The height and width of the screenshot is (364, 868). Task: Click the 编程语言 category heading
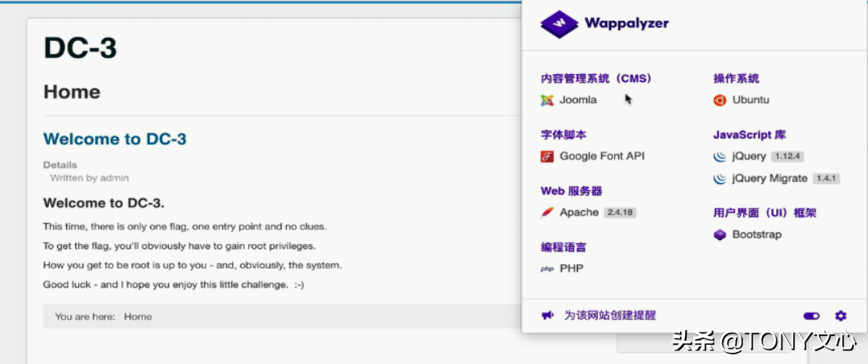click(x=563, y=247)
